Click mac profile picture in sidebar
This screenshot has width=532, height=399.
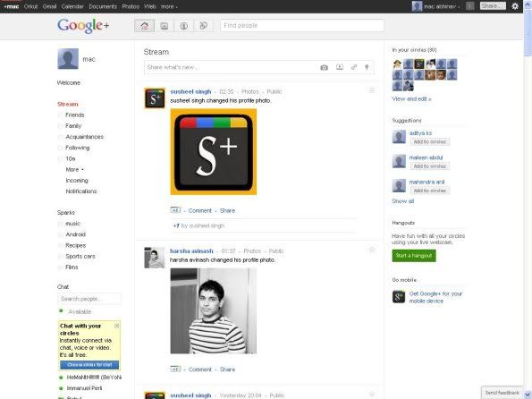68,59
